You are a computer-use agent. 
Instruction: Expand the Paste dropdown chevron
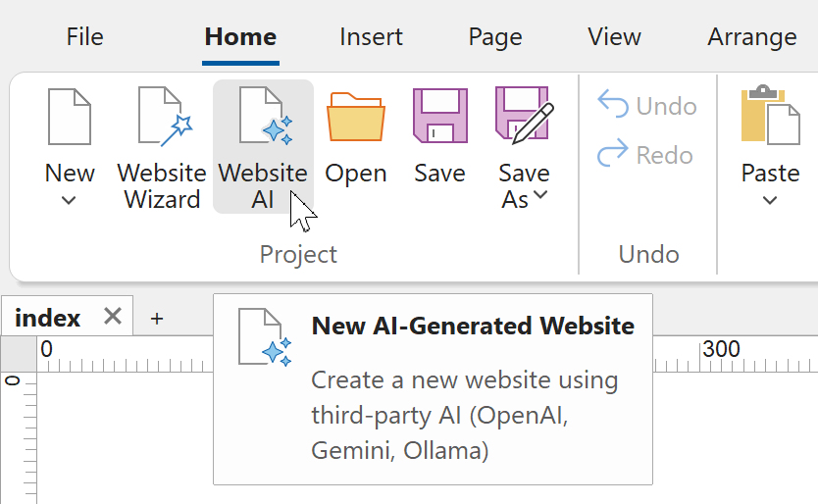[x=770, y=201]
